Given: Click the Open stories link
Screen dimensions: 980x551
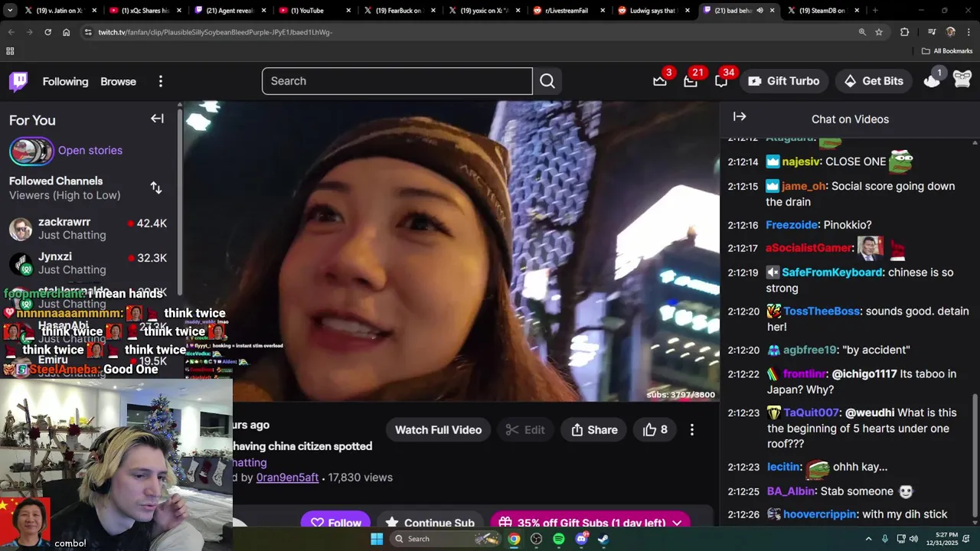Looking at the screenshot, I should [90, 150].
